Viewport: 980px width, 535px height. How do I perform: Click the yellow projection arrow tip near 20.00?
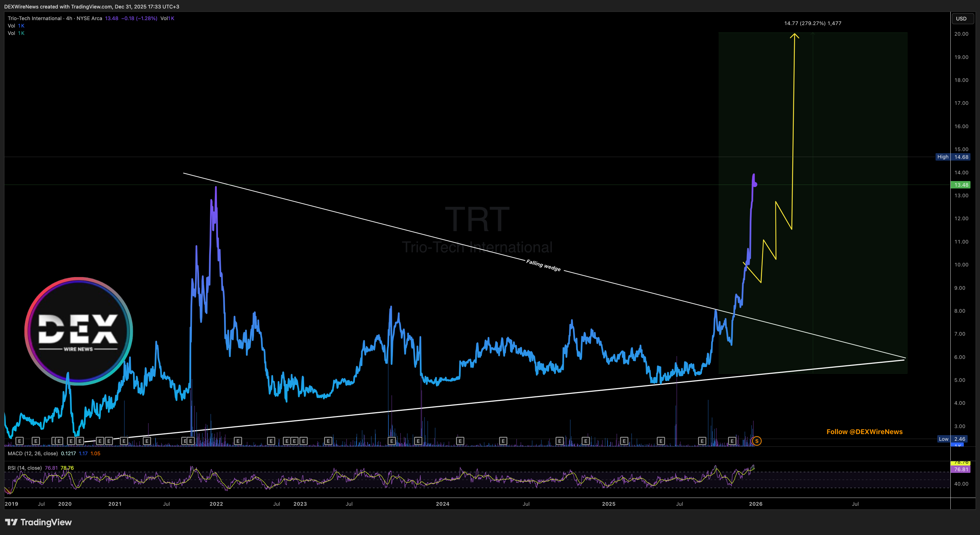pyautogui.click(x=794, y=35)
